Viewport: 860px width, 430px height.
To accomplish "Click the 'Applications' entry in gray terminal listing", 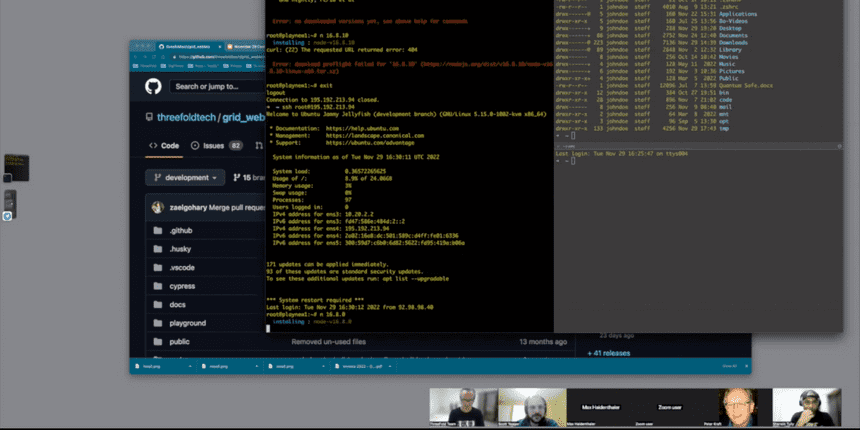I will 738,14.
